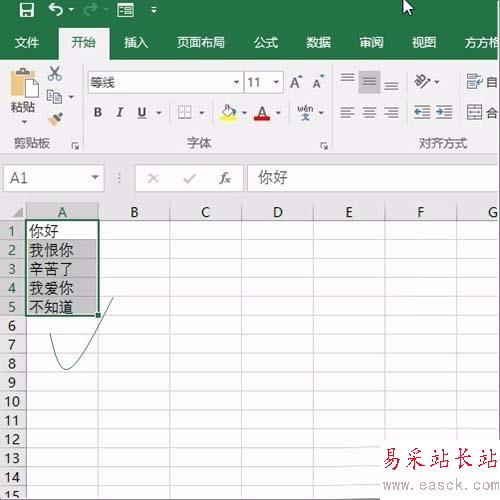Toggle bold formatting
The width and height of the screenshot is (500, 500).
[x=98, y=112]
